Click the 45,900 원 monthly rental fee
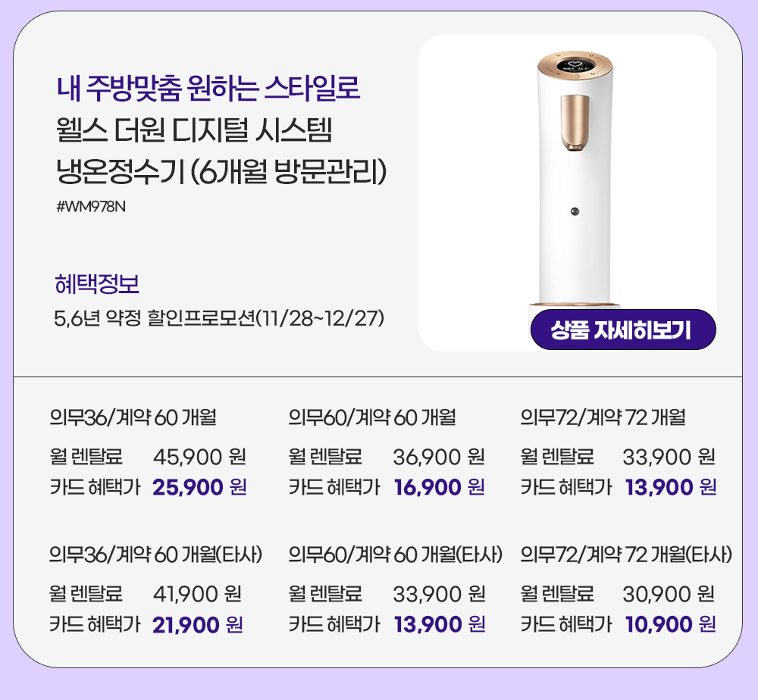Viewport: 758px width, 700px height. (x=199, y=457)
